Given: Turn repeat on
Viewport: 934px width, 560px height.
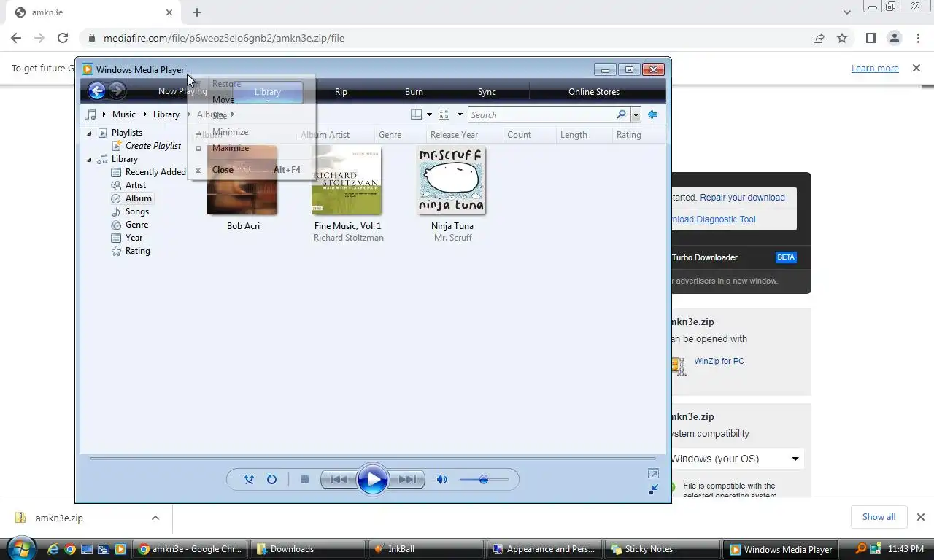Looking at the screenshot, I should 271,479.
